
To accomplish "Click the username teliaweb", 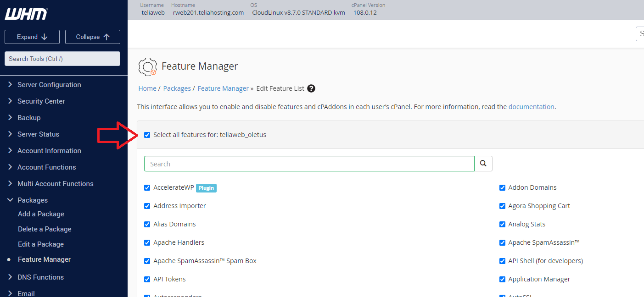I will coord(153,12).
